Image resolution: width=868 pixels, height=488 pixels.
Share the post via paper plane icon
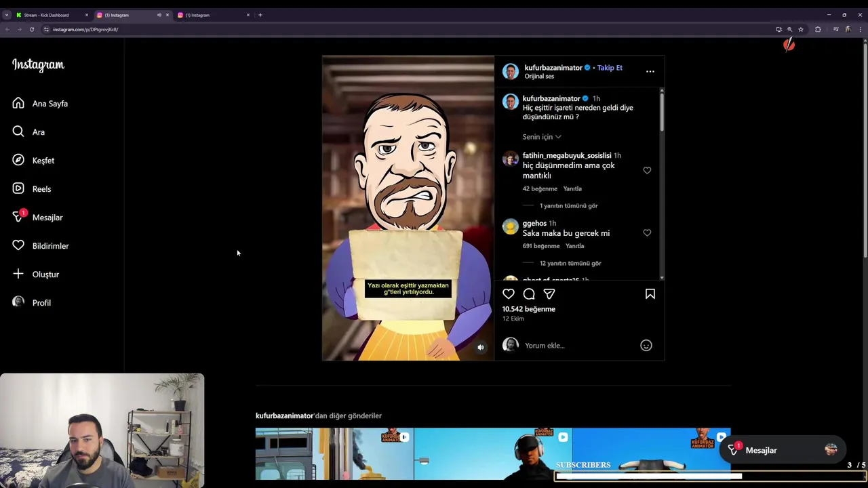tap(549, 293)
